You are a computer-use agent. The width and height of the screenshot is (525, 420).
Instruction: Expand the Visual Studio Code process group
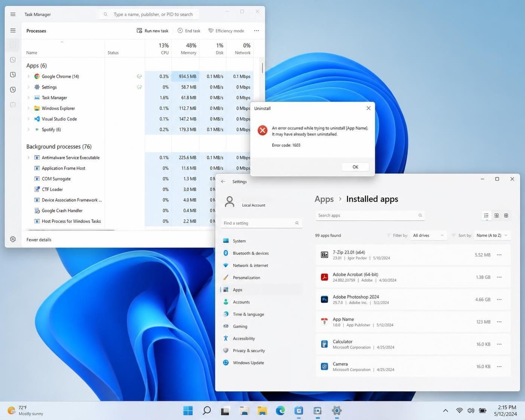pos(28,119)
